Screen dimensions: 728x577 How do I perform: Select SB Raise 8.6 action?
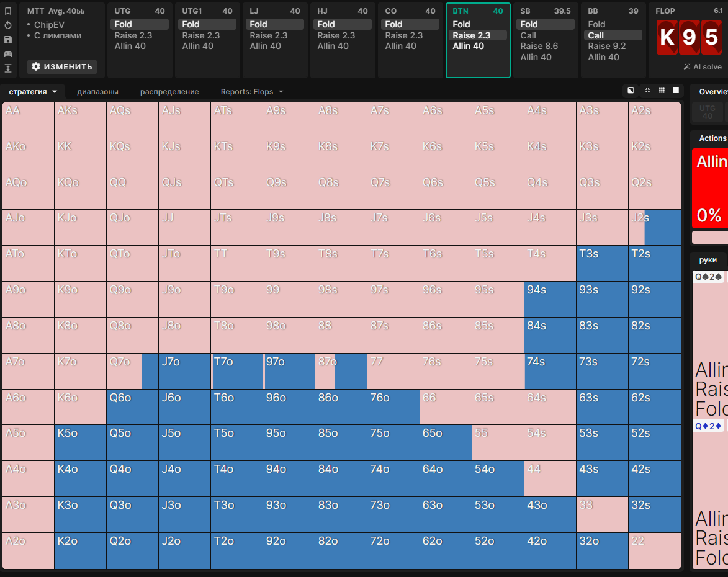[x=539, y=46]
